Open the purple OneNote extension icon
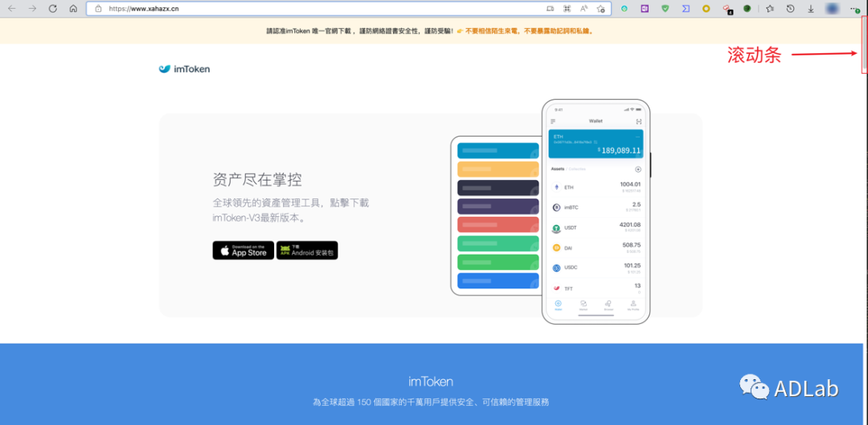 tap(644, 9)
